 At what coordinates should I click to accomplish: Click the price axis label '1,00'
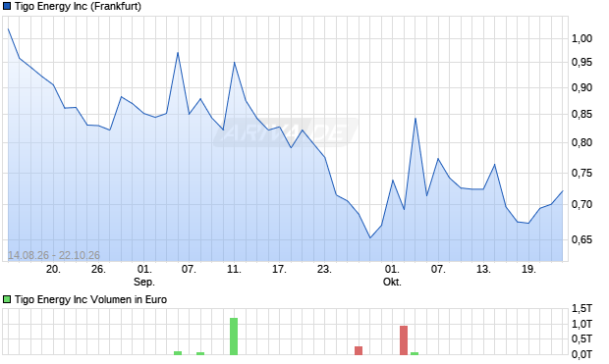(581, 38)
